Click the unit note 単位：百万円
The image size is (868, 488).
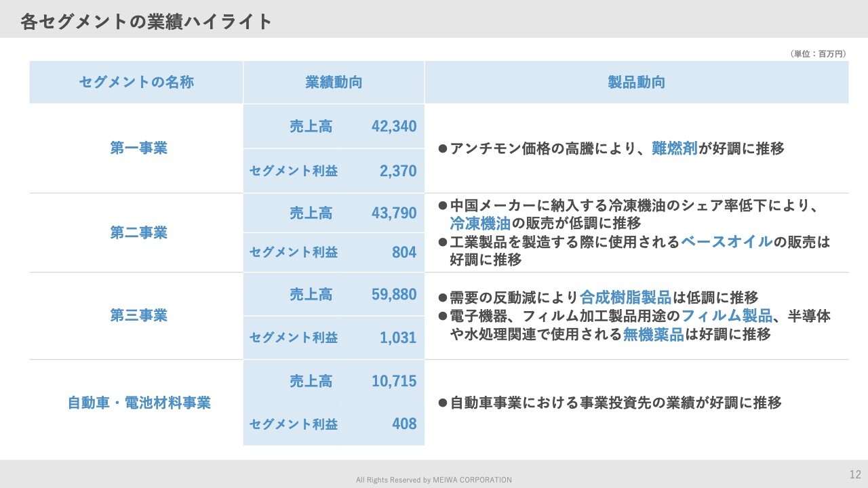coord(818,54)
